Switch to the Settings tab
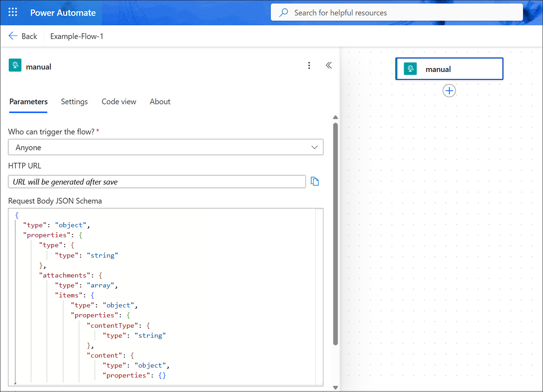 pos(74,101)
